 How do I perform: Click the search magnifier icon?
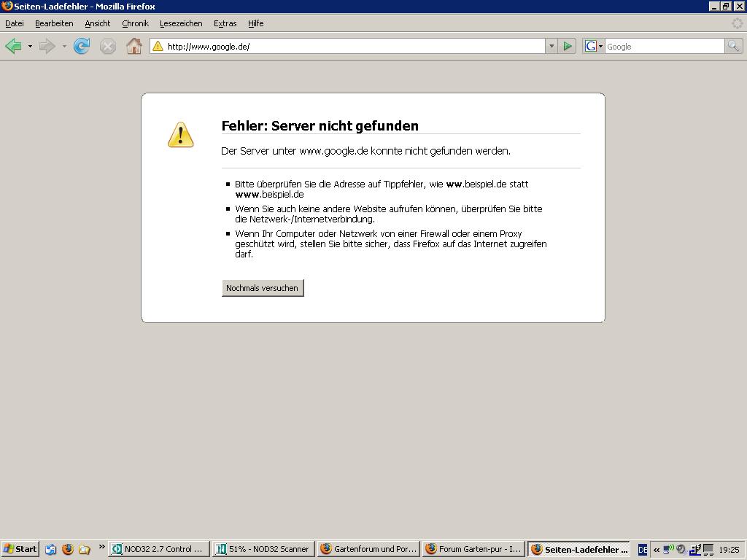[732, 47]
